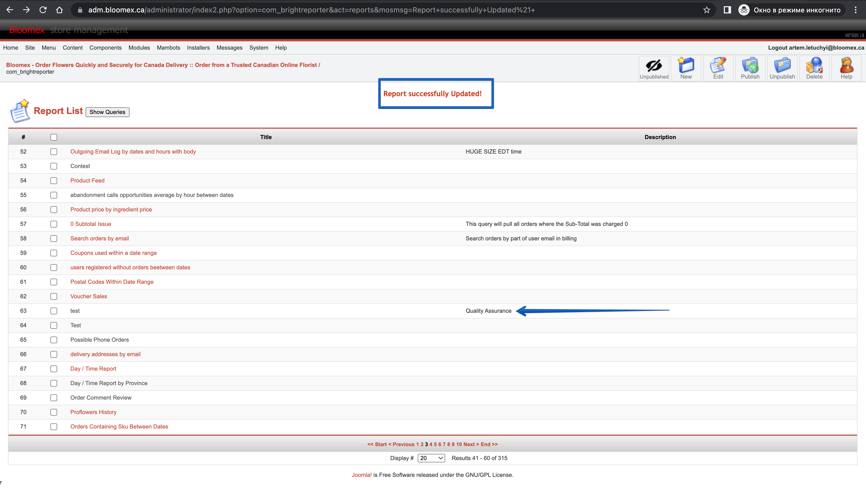Image resolution: width=866 pixels, height=504 pixels.
Task: Open the Home menu
Action: (11, 48)
